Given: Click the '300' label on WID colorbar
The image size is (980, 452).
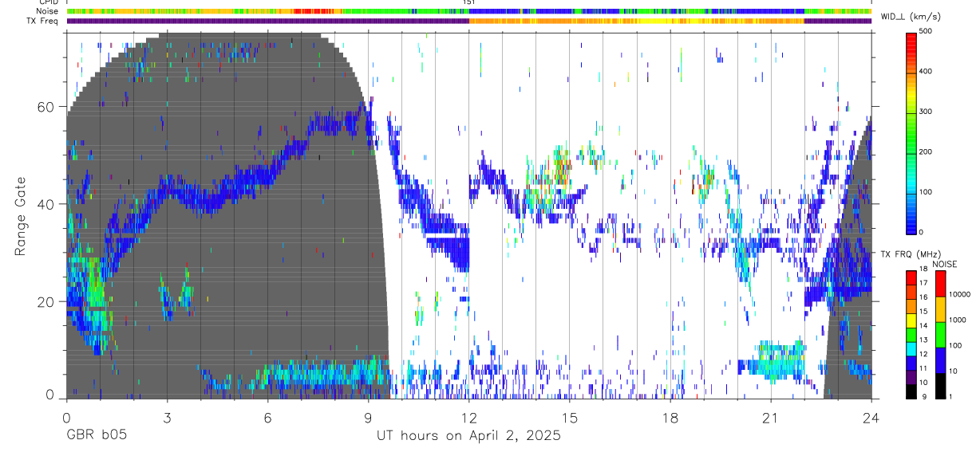Looking at the screenshot, I should (927, 112).
